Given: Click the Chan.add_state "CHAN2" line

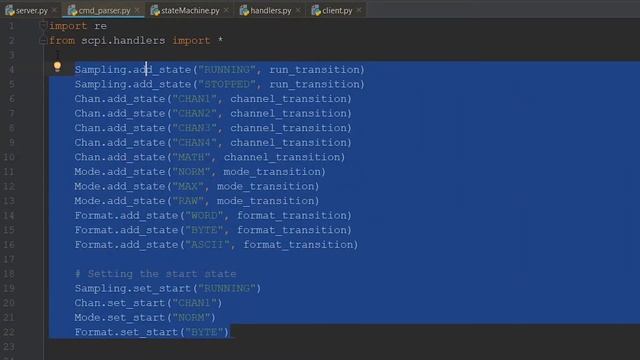Looking at the screenshot, I should point(213,113).
